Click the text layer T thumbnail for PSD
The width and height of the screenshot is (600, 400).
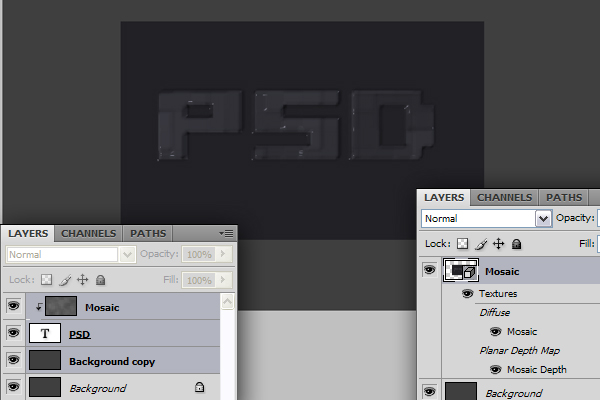pos(45,333)
